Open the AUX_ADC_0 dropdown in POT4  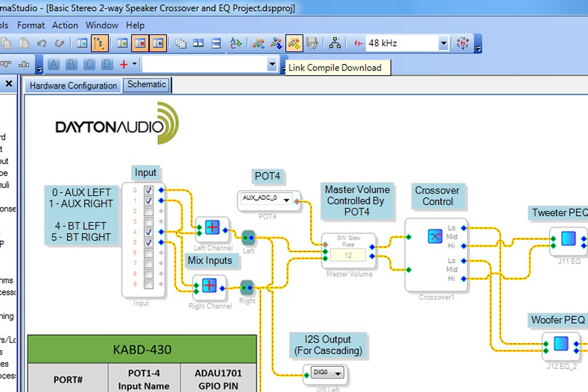[286, 200]
